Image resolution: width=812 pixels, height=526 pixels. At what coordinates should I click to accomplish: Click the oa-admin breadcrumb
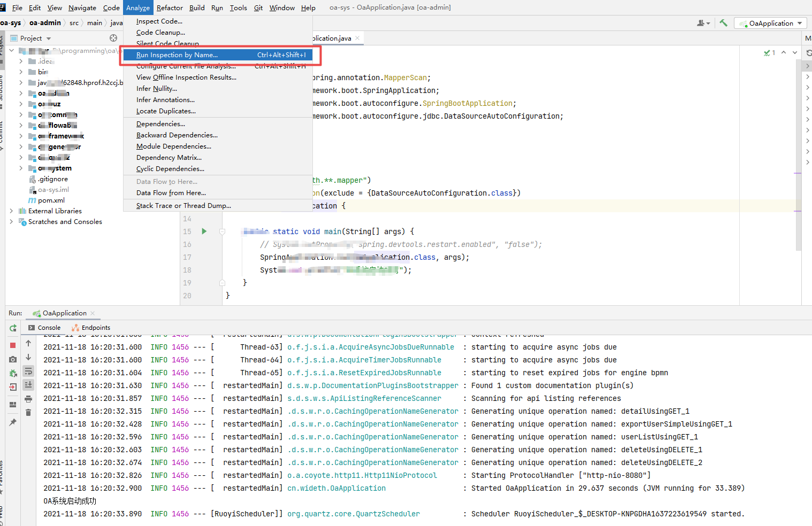(45, 23)
